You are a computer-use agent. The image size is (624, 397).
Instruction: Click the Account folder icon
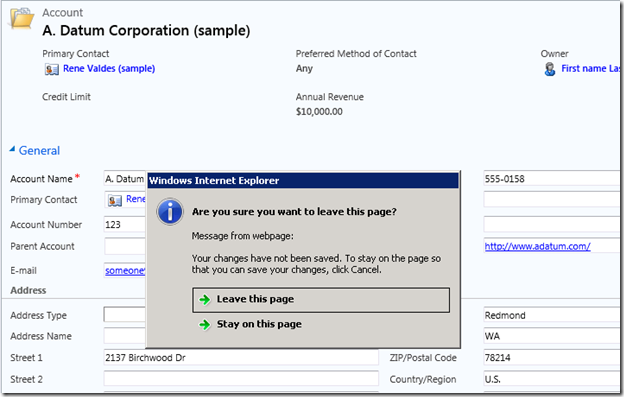coord(22,18)
